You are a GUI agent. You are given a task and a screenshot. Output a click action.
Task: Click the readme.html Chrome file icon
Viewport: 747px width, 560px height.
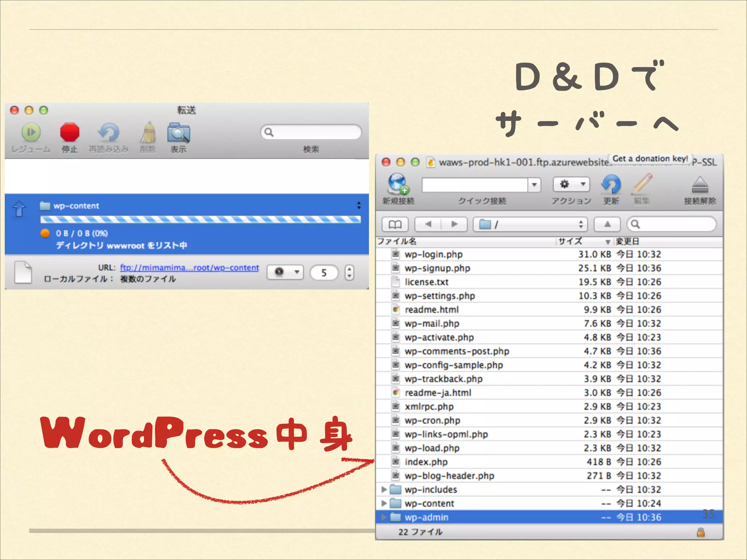pyautogui.click(x=395, y=310)
